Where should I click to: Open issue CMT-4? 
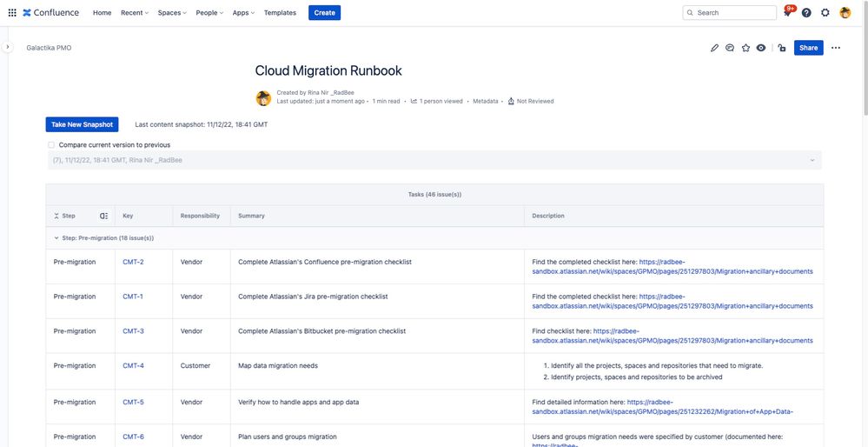pyautogui.click(x=134, y=365)
